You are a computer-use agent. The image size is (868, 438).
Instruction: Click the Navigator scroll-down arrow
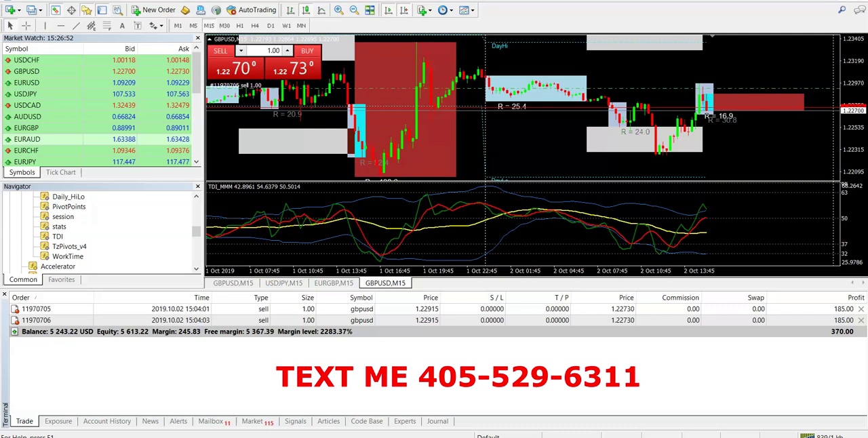(197, 268)
